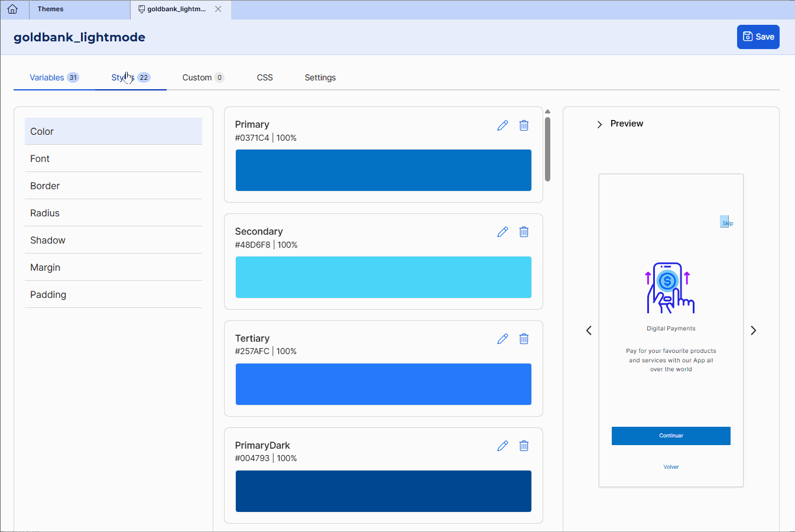Edit the PrimaryDark color variable
The height and width of the screenshot is (532, 795).
[x=502, y=446]
